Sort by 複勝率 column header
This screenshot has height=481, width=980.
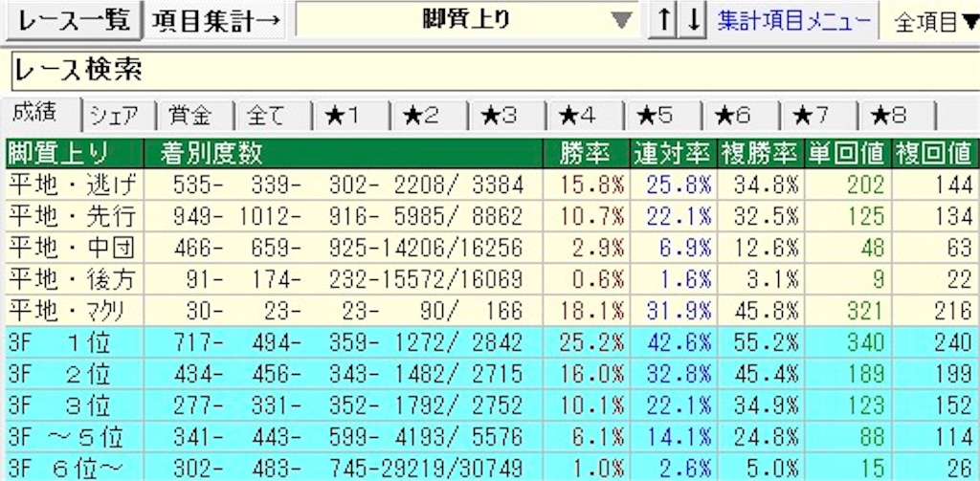(x=760, y=154)
